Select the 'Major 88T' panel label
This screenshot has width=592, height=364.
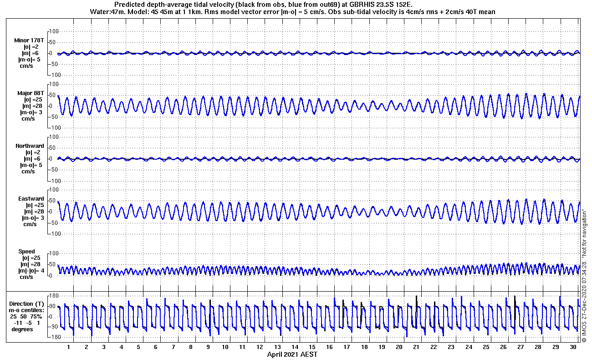31,93
